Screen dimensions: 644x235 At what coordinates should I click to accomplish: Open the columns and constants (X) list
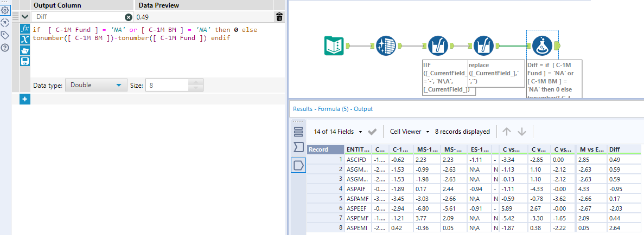tap(24, 39)
